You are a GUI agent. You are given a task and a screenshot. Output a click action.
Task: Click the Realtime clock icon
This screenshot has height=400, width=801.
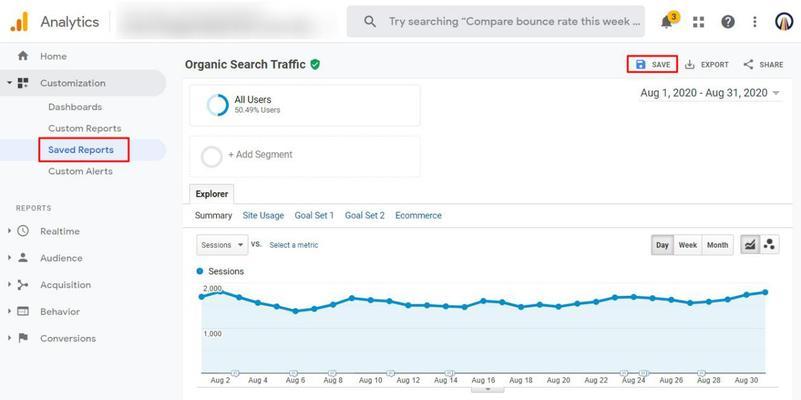pos(23,231)
